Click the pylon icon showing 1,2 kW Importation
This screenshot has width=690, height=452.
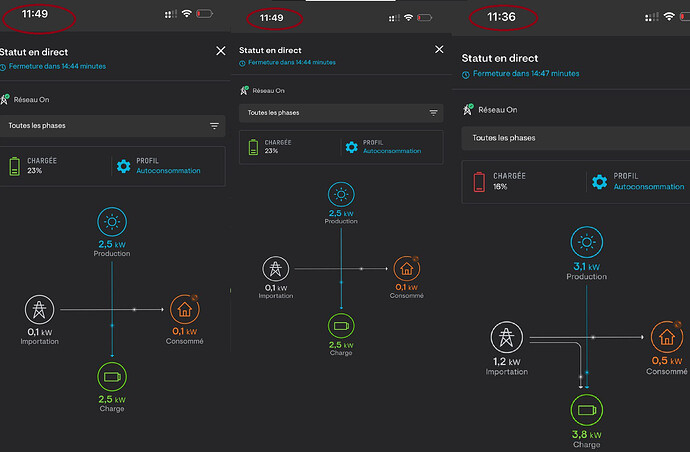(x=506, y=338)
